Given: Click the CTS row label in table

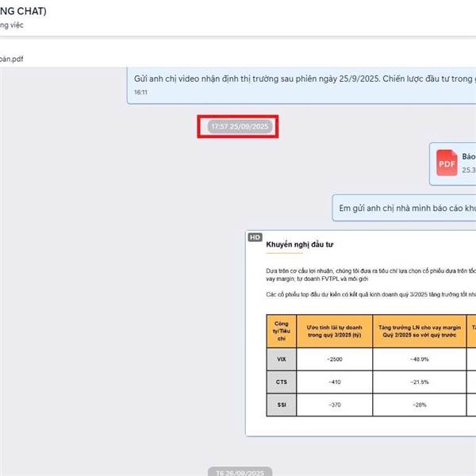Looking at the screenshot, I should [281, 382].
